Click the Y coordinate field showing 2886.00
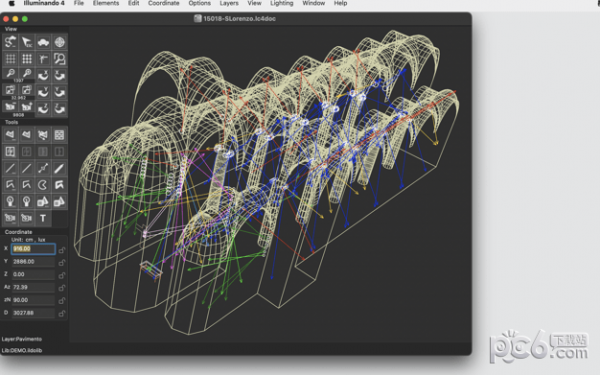The image size is (600, 375). (x=33, y=262)
